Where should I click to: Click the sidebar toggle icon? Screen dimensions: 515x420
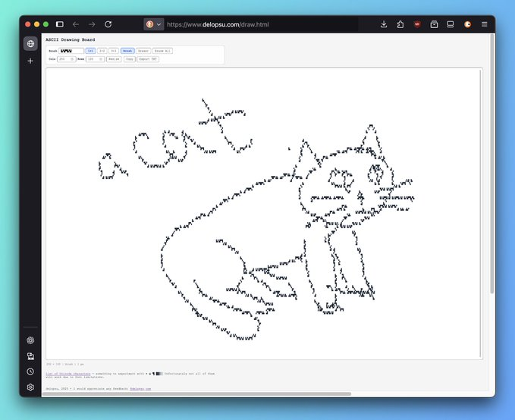click(x=60, y=24)
